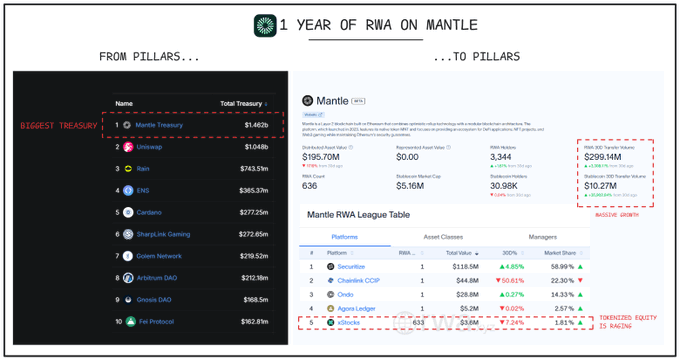The width and height of the screenshot is (680, 360).
Task: Click the $1.048b Uniswap value
Action: (x=256, y=147)
